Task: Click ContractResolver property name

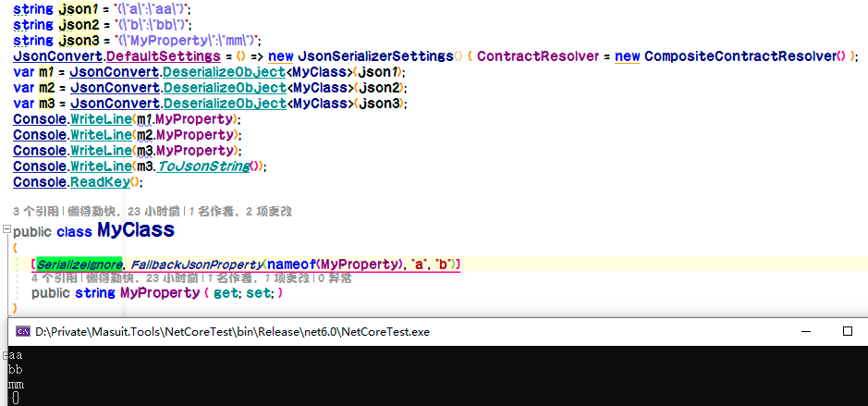Action: coord(538,56)
